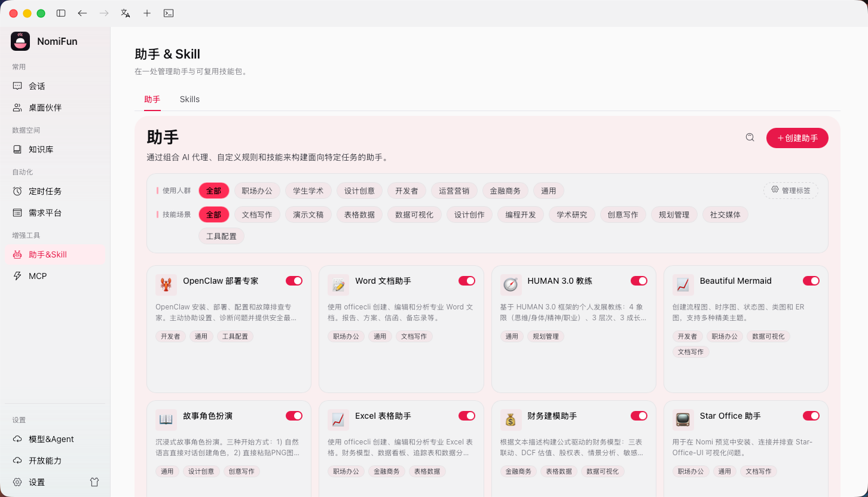This screenshot has height=497, width=868.
Task: Filter by 演示文稿 scenario
Action: pyautogui.click(x=308, y=214)
